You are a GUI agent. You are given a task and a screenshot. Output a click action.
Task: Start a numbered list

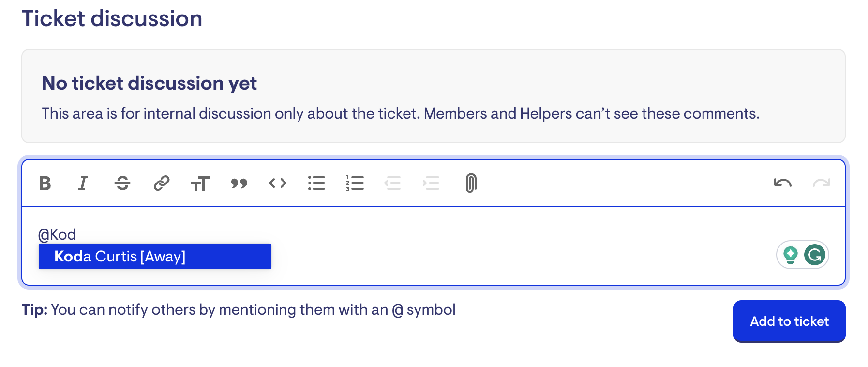pos(355,183)
